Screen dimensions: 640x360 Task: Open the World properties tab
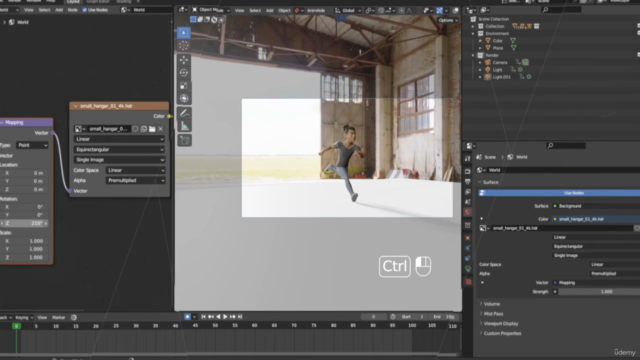click(x=468, y=212)
